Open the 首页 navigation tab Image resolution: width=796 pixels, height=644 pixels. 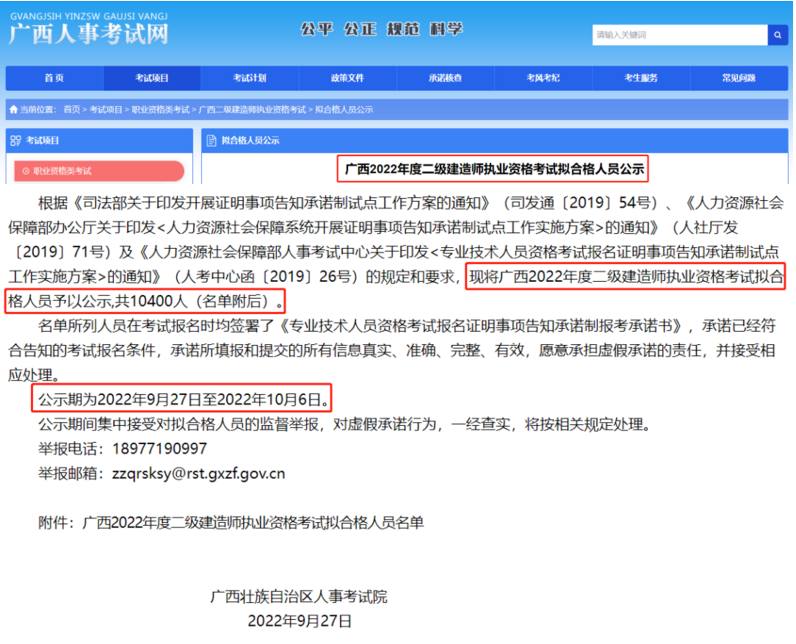coord(54,78)
